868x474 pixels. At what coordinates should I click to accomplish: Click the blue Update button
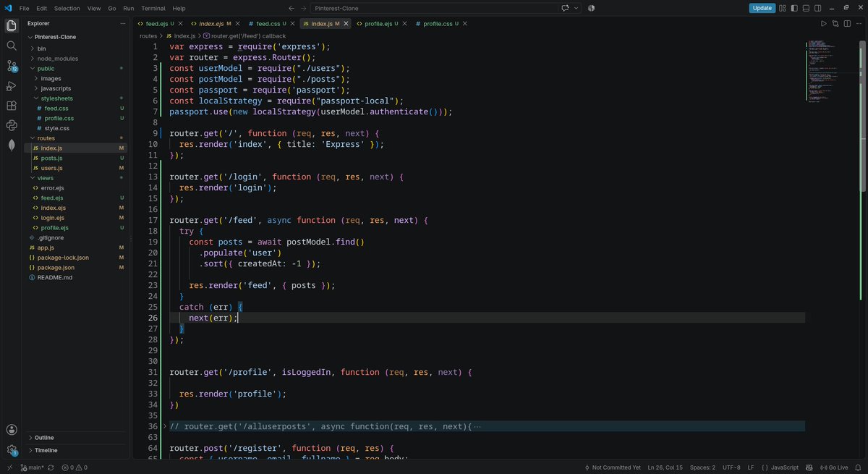click(x=762, y=8)
